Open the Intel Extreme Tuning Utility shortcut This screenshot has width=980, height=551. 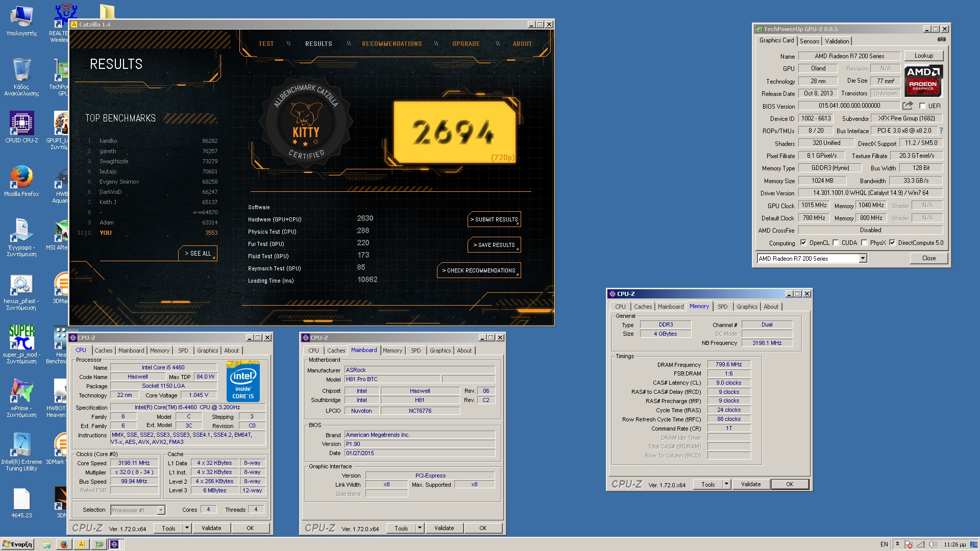click(21, 452)
